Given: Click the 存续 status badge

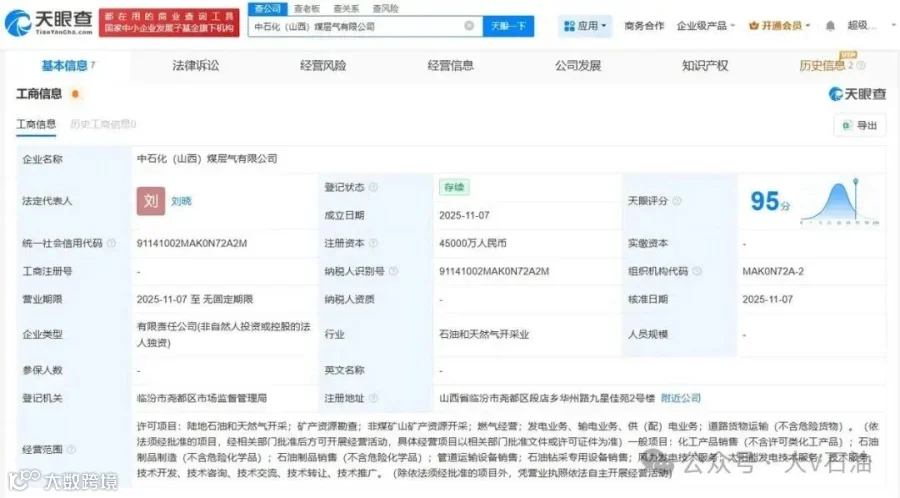Looking at the screenshot, I should point(454,187).
